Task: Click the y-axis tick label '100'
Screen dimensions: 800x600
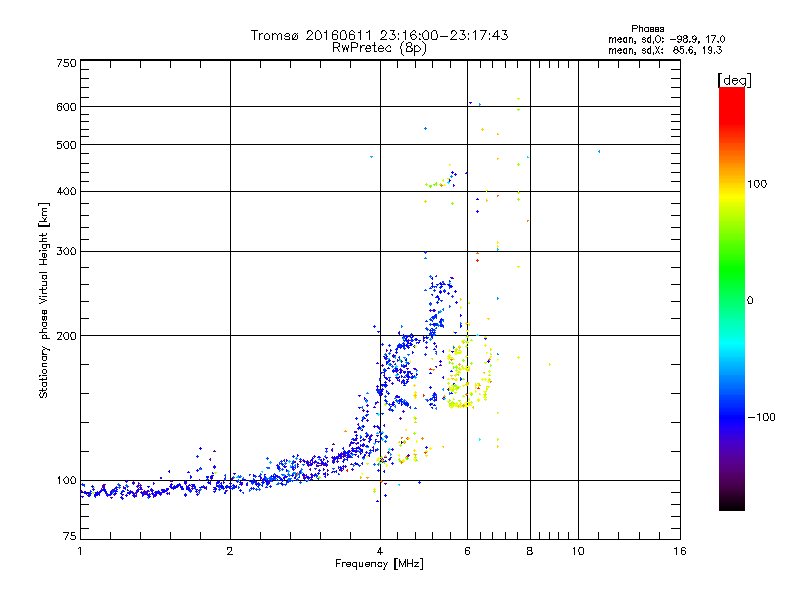Action: (x=66, y=480)
